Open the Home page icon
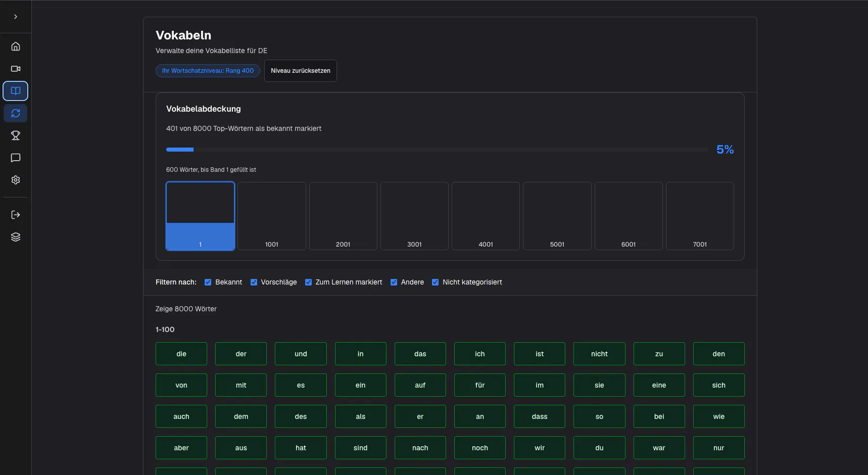868x475 pixels. (16, 46)
